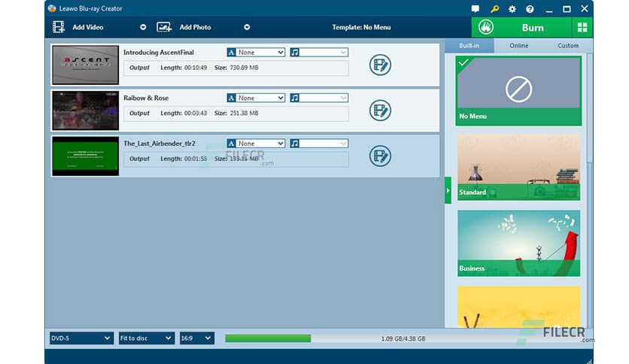The height and width of the screenshot is (364, 629).
Task: Click the The_Last_Airbender_tlr2 title text
Action: tap(160, 144)
